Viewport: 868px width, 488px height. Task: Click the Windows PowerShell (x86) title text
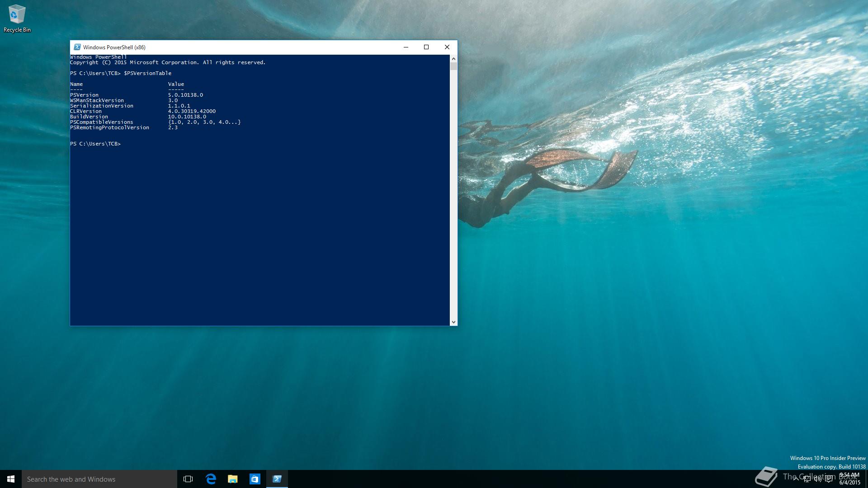coord(114,47)
